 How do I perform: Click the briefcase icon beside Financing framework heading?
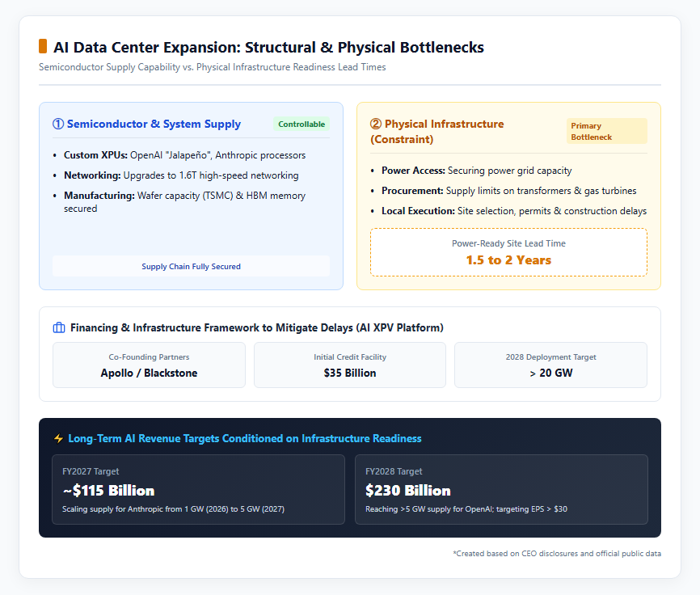click(59, 328)
